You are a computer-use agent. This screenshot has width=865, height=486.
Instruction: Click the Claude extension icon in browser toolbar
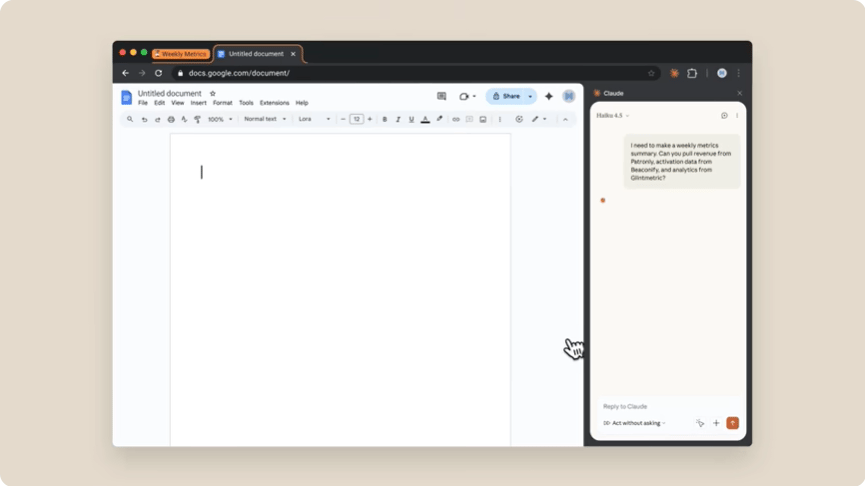click(x=674, y=73)
